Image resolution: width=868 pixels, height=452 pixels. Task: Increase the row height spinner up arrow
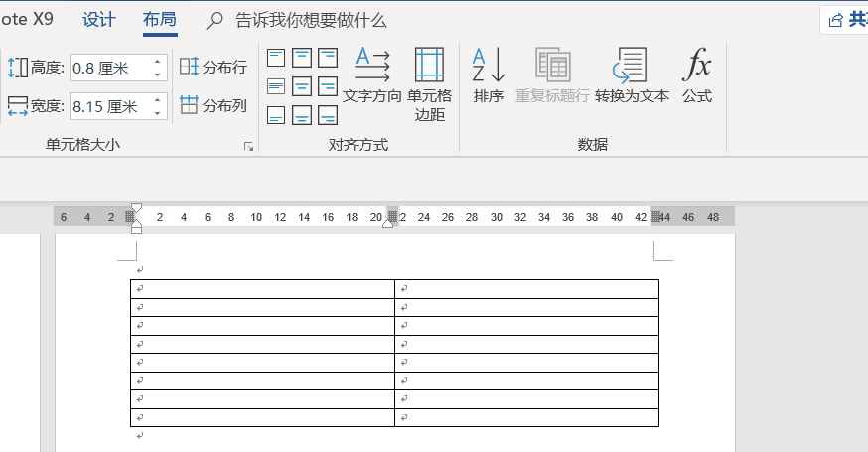click(x=158, y=62)
